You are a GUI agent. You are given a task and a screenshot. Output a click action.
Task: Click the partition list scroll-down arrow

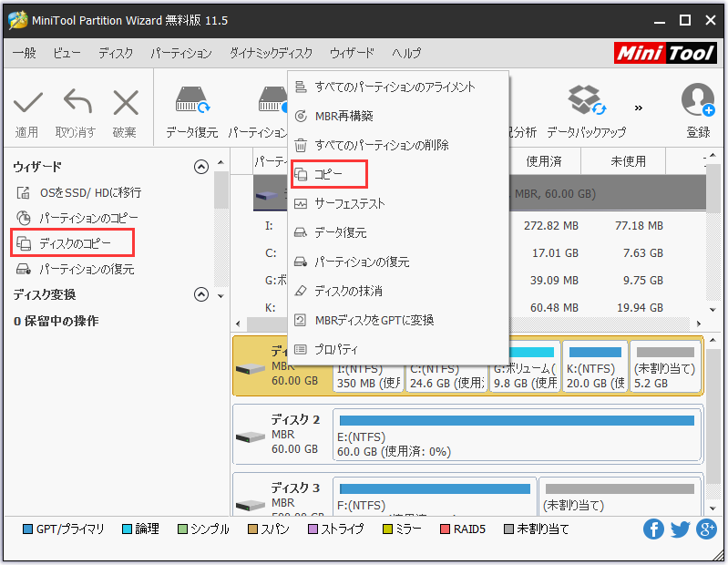pyautogui.click(x=713, y=309)
